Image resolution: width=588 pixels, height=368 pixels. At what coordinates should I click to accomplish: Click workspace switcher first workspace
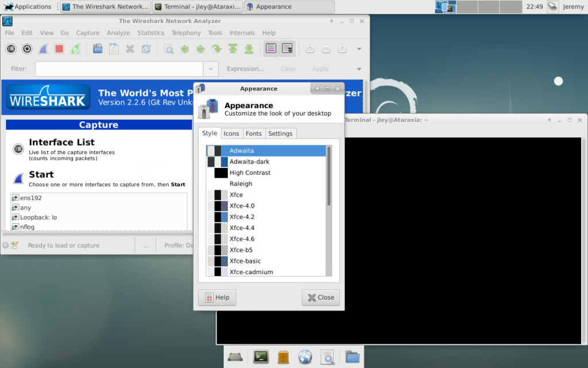446,7
